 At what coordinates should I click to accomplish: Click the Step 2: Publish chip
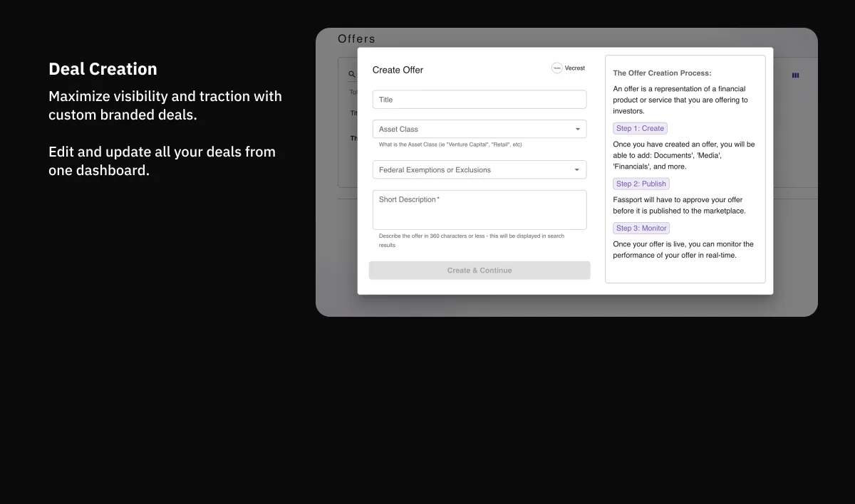tap(641, 184)
